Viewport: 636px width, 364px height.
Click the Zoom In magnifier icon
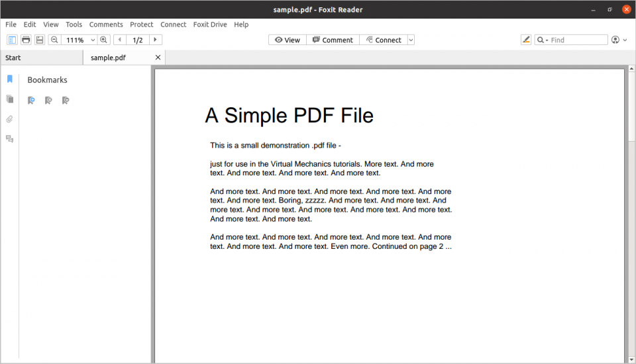click(104, 40)
